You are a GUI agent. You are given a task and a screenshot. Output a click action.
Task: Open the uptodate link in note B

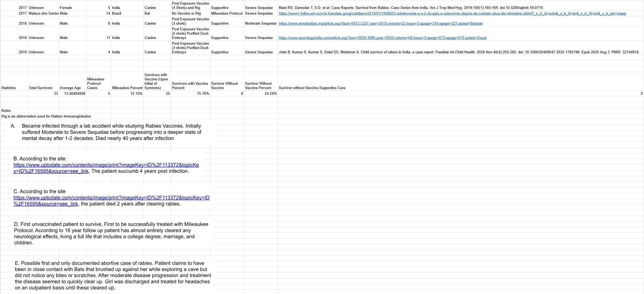pos(106,168)
